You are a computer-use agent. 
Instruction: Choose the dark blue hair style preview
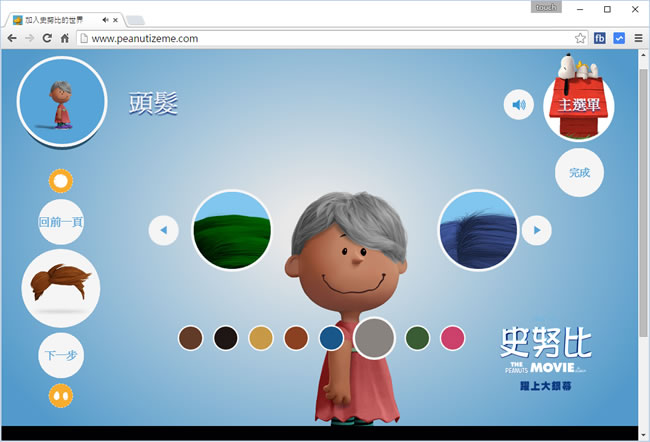click(478, 230)
